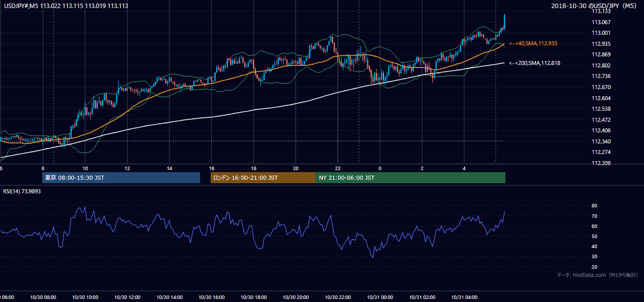Select the orange 40 SMA 112.935 label
The width and height of the screenshot is (644, 302).
pyautogui.click(x=533, y=44)
